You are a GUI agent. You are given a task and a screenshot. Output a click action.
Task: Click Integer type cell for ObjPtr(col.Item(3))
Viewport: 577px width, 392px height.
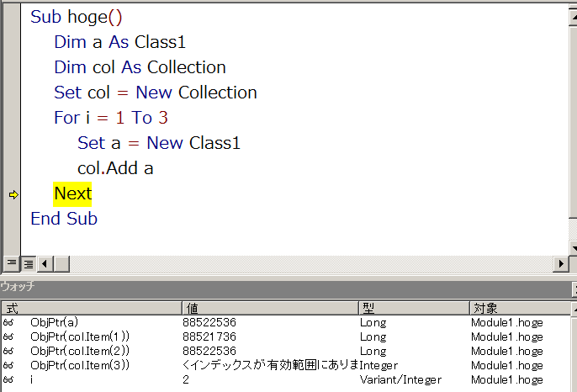(378, 365)
